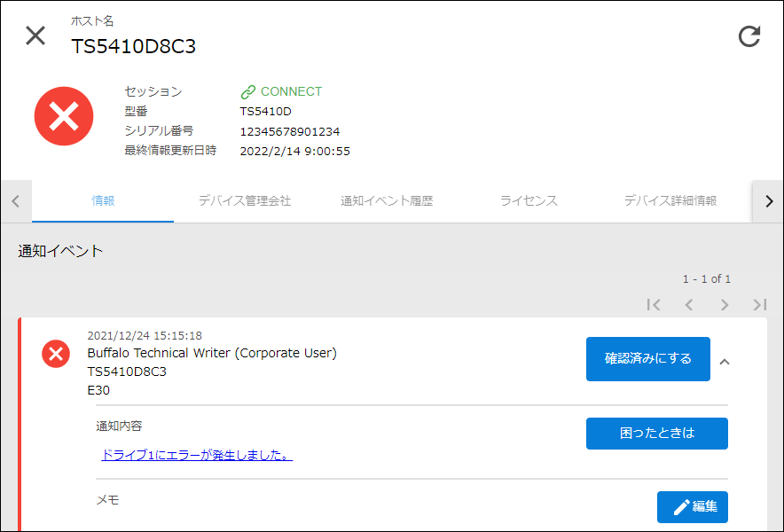This screenshot has width=784, height=532.
Task: Collapse the notification event details with the chevron
Action: 725,364
